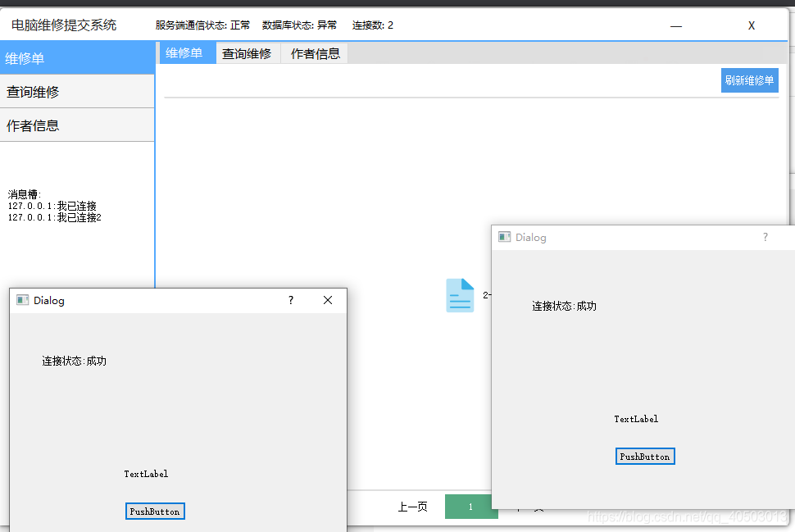Image resolution: width=795 pixels, height=532 pixels.
Task: Switch to the 维修单 tab
Action: click(188, 52)
